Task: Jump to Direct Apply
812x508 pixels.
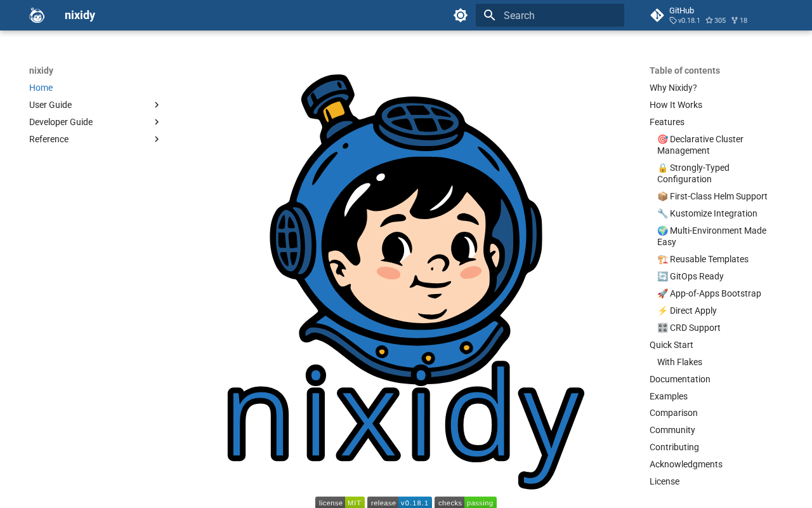Action: [x=687, y=311]
